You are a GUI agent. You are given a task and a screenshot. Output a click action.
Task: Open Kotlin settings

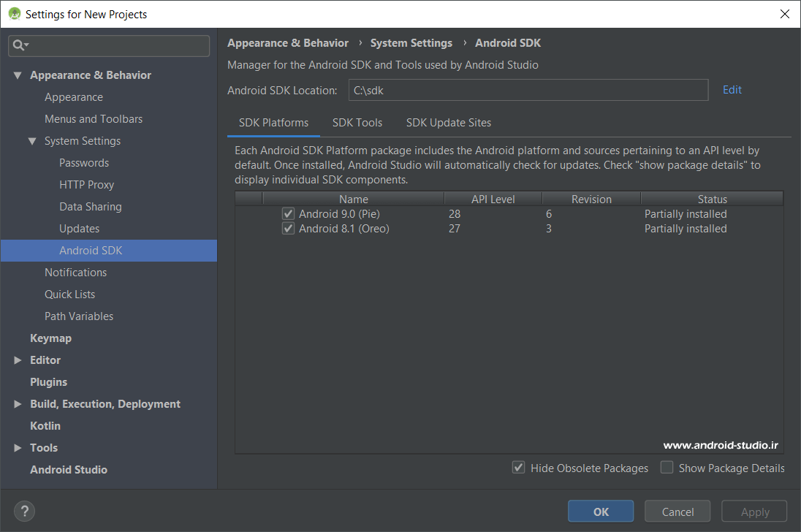[x=45, y=426]
